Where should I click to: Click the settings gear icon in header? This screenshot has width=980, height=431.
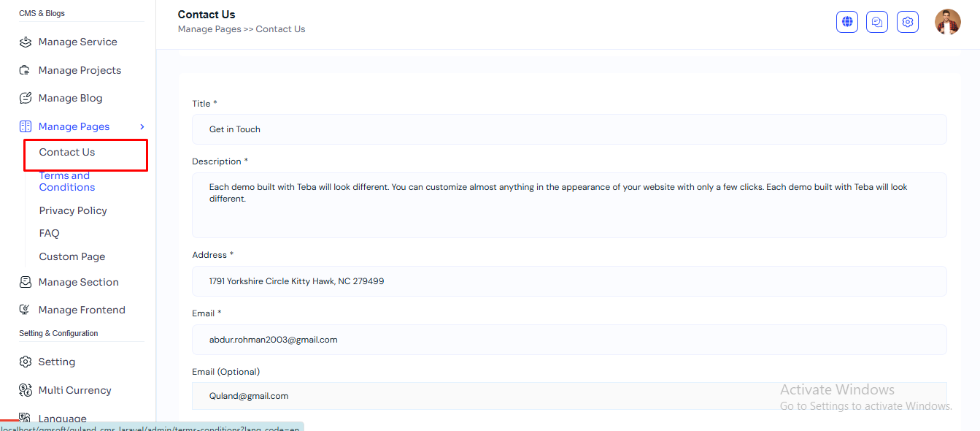click(x=907, y=22)
